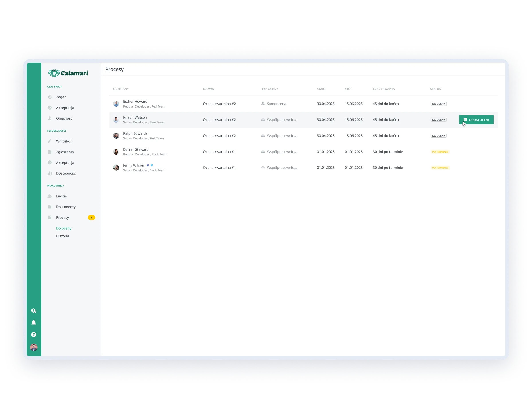Click the Ludzie people icon
The width and height of the screenshot is (532, 399).
tap(50, 196)
